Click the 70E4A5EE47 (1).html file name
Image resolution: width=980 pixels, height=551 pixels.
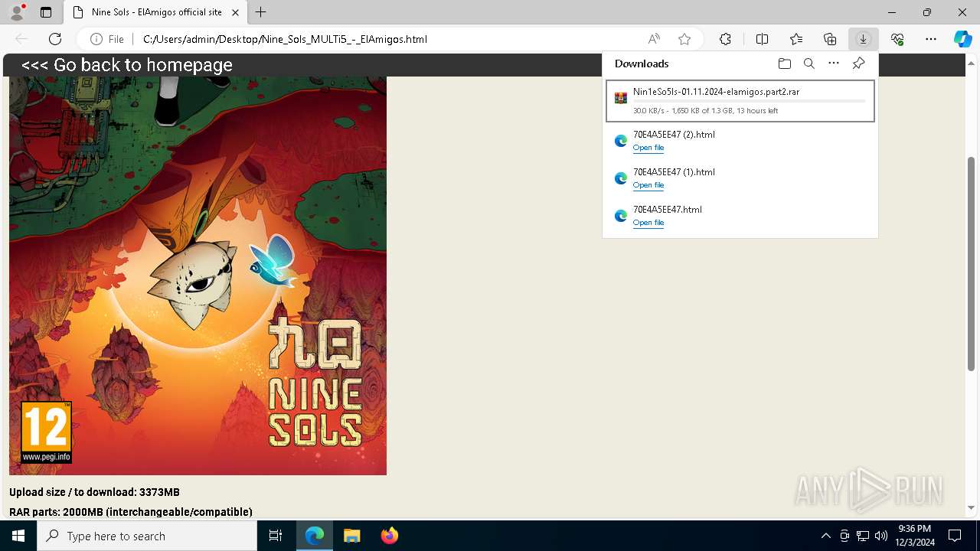pyautogui.click(x=674, y=172)
